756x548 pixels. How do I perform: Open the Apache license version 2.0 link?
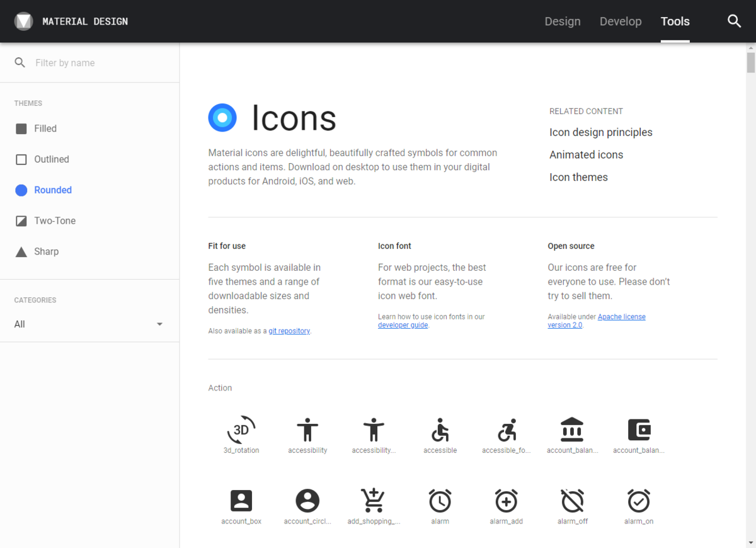(x=597, y=321)
